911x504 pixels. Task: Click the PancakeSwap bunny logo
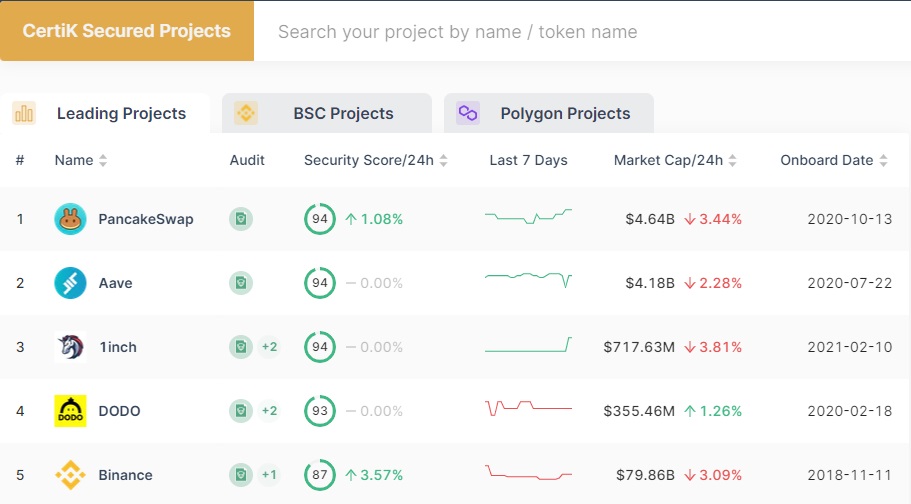[x=70, y=219]
